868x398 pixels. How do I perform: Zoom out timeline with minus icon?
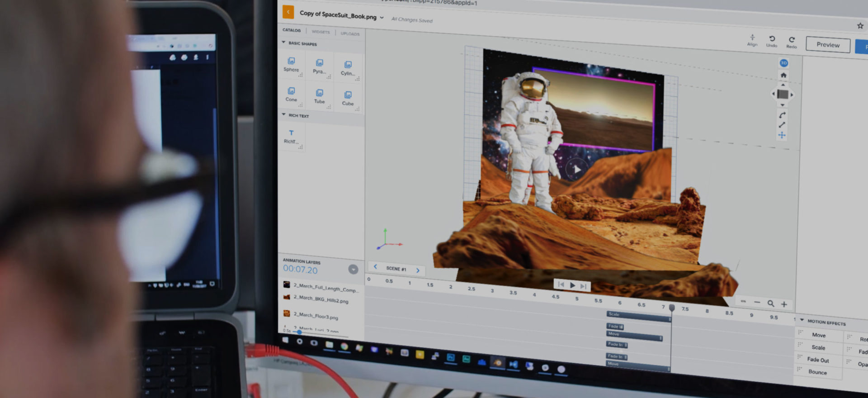click(757, 302)
